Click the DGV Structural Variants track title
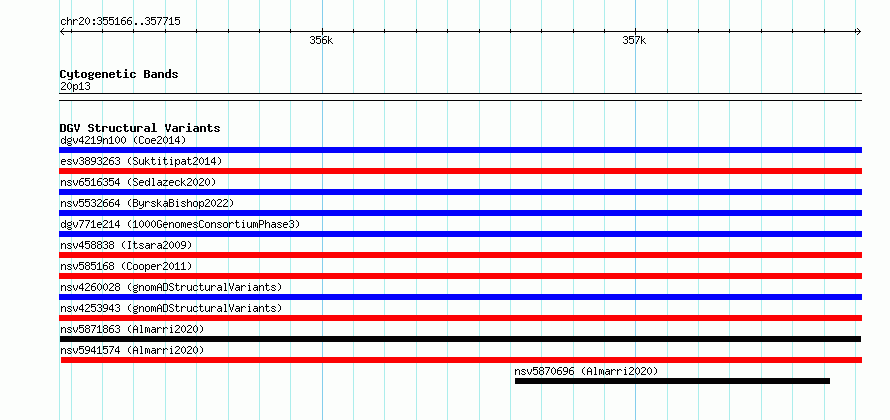 140,128
